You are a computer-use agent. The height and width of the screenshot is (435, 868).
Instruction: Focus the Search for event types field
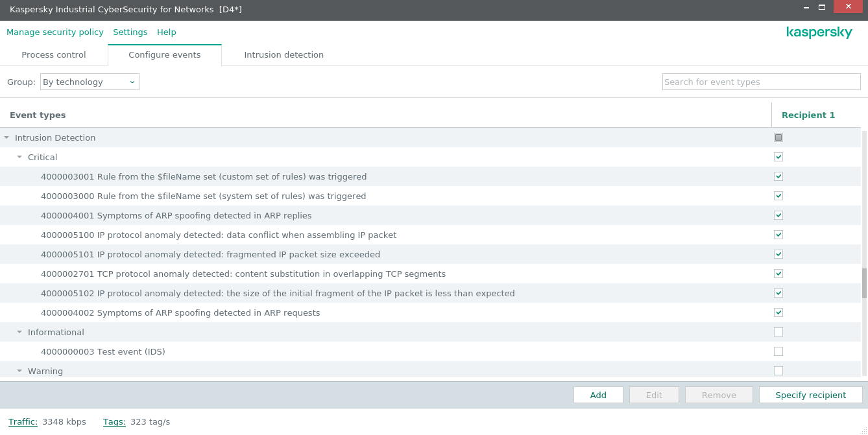pyautogui.click(x=761, y=82)
